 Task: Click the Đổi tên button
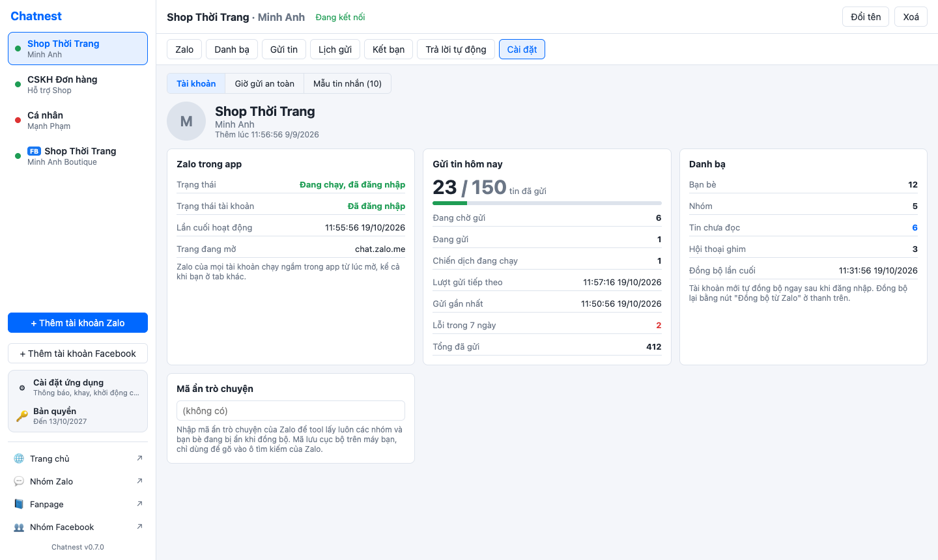click(866, 17)
